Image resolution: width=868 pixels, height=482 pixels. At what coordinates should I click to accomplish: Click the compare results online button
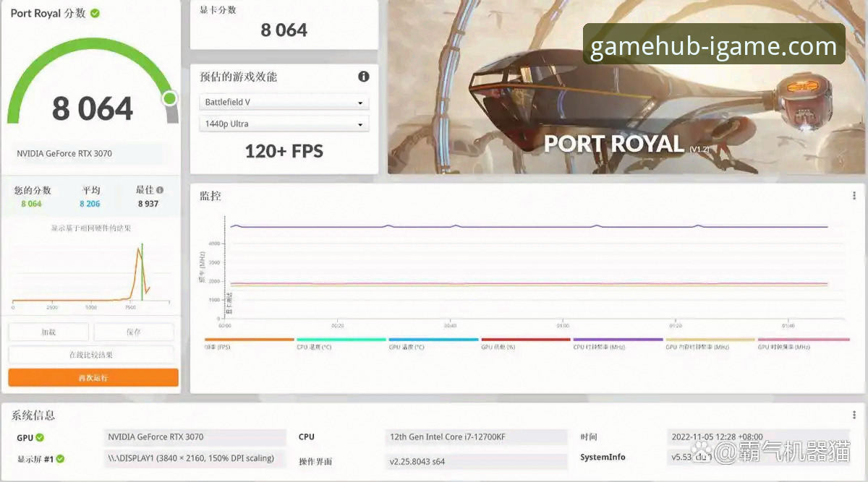pos(91,355)
